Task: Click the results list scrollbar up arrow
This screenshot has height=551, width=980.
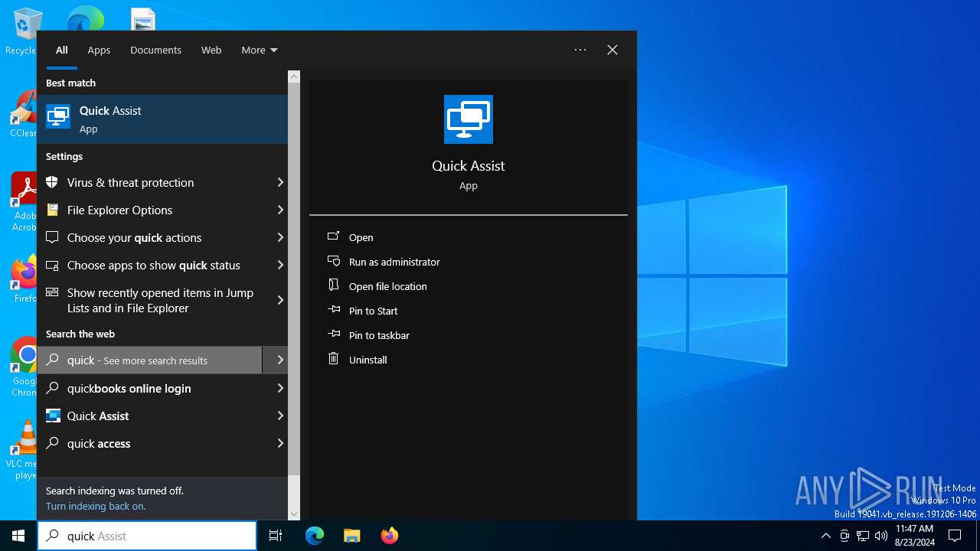Action: pyautogui.click(x=294, y=77)
